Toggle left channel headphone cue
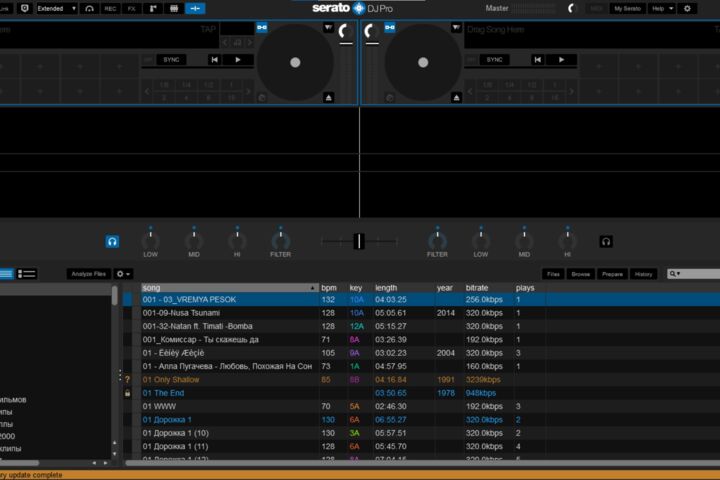 tap(112, 242)
